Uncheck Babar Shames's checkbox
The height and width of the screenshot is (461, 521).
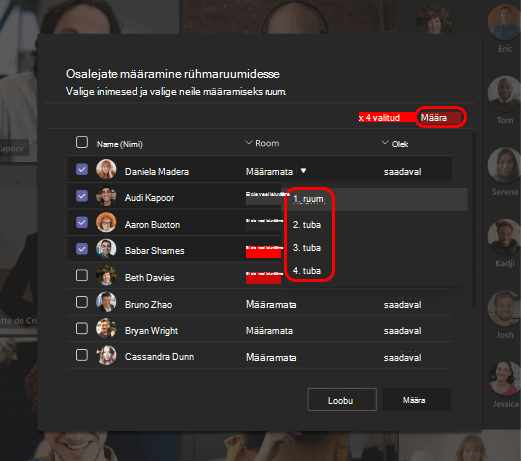pyautogui.click(x=82, y=249)
